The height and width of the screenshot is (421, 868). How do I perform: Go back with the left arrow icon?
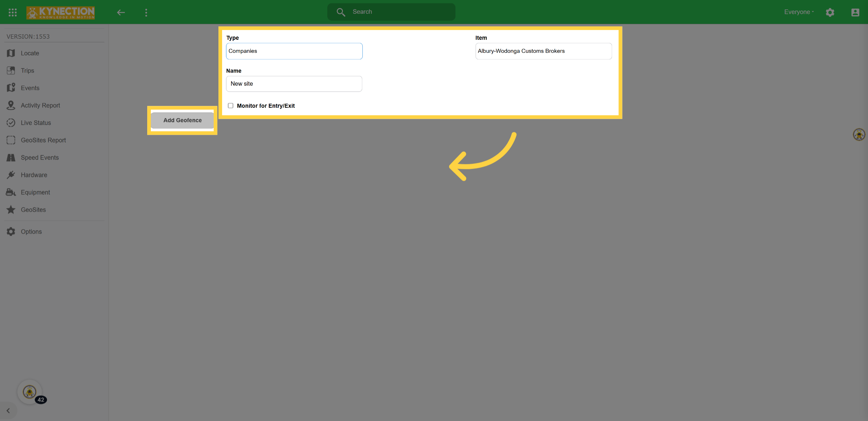tap(121, 13)
